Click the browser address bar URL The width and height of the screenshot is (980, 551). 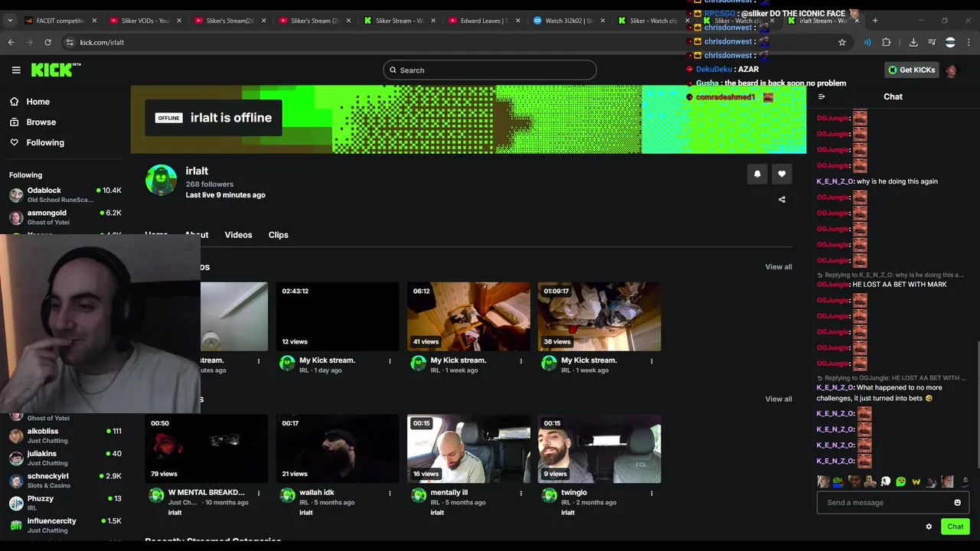pos(102,42)
